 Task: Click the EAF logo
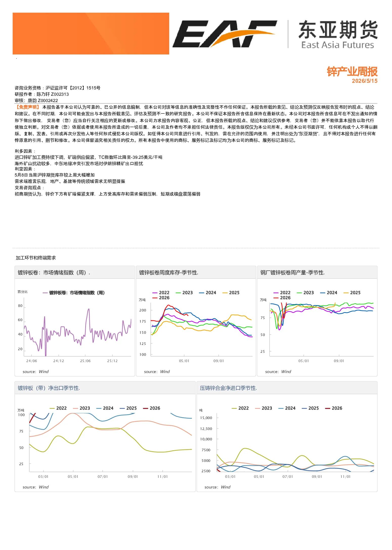[225, 34]
